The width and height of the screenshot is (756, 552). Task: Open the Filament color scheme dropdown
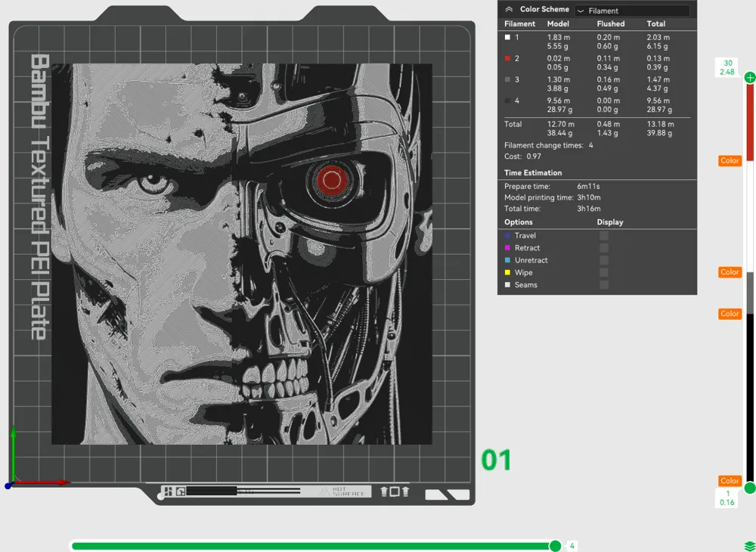point(634,9)
